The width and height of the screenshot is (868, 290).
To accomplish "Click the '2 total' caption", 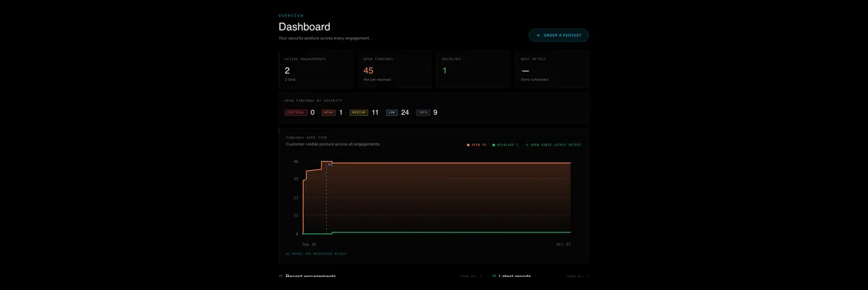I will click(290, 79).
